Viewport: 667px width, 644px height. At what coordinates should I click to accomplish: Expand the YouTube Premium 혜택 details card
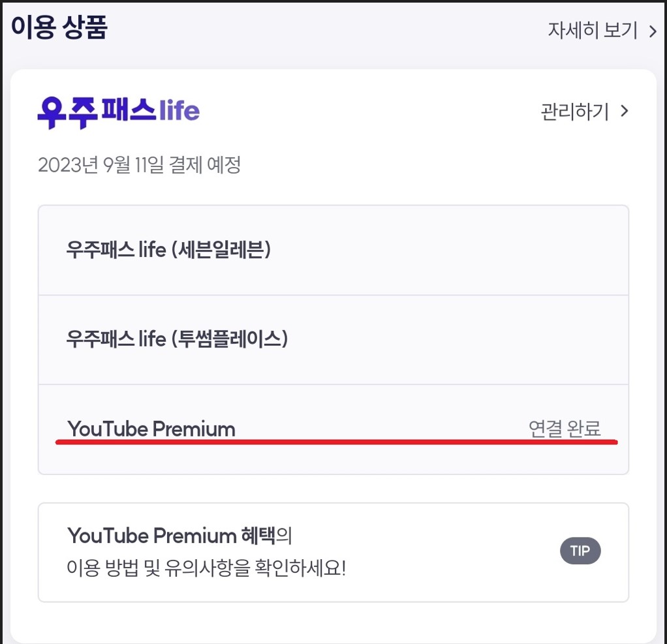click(x=333, y=551)
